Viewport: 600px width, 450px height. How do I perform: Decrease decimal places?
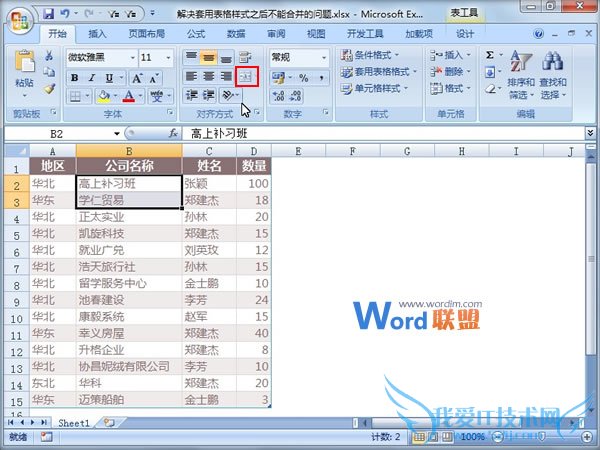tap(296, 96)
